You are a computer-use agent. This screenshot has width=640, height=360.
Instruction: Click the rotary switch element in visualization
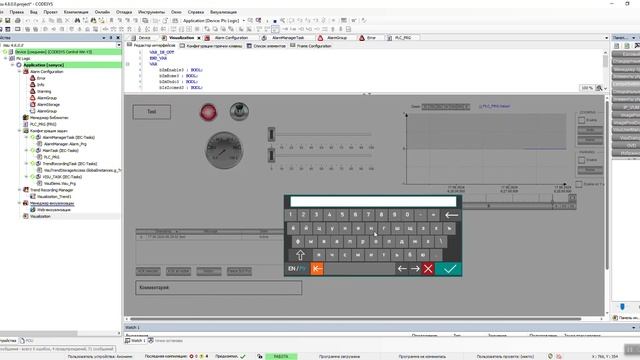239,111
